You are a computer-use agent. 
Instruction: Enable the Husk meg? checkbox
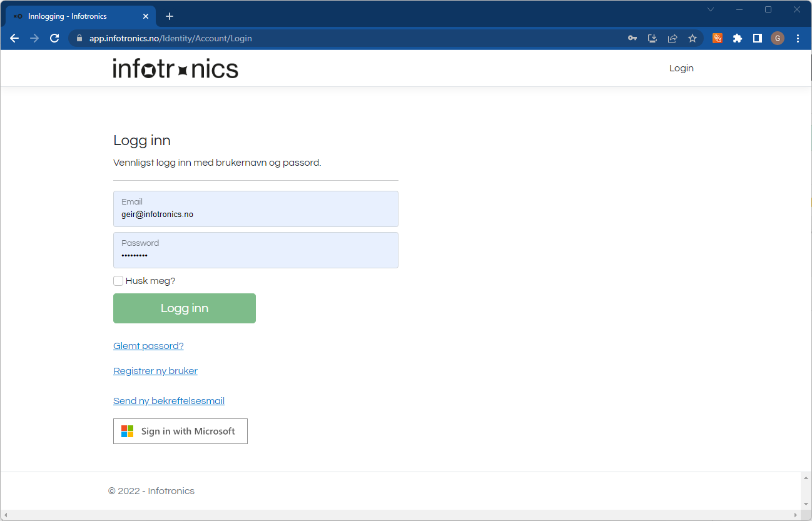(x=118, y=281)
